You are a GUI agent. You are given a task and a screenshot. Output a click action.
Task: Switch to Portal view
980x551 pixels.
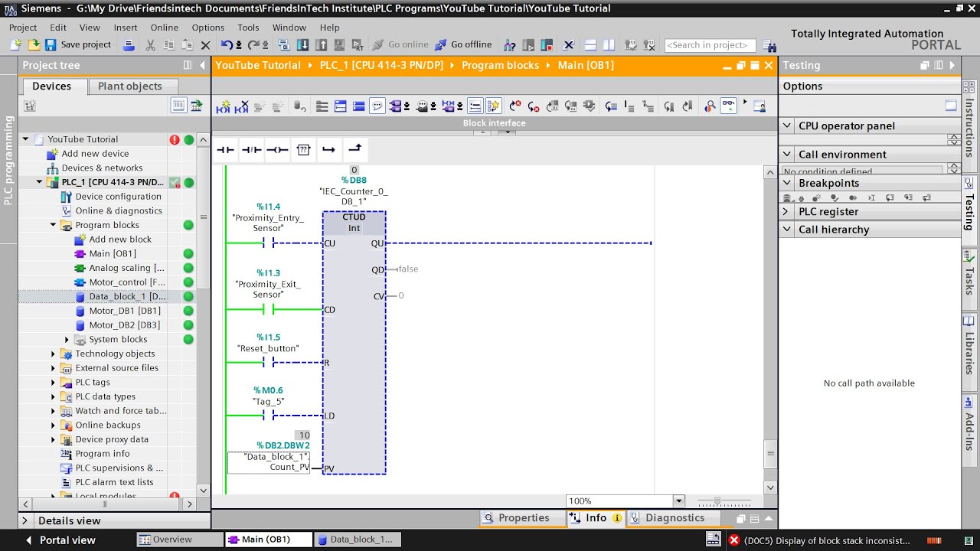[60, 540]
